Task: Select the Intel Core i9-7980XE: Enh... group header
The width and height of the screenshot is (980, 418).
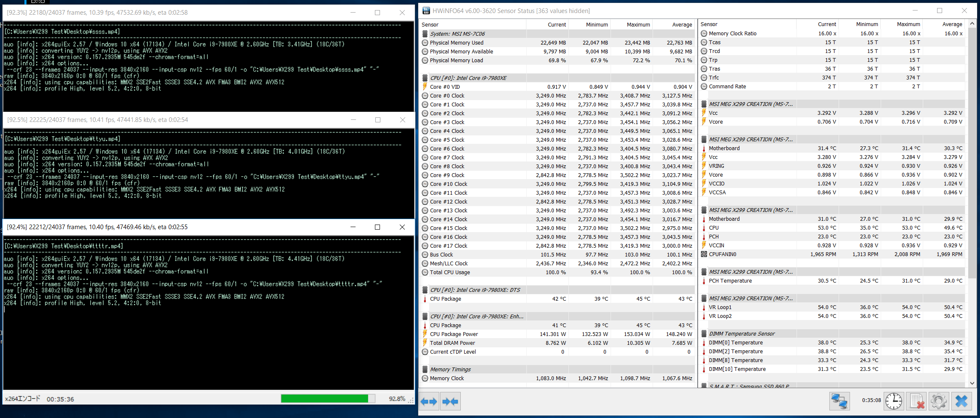Action: (558, 316)
